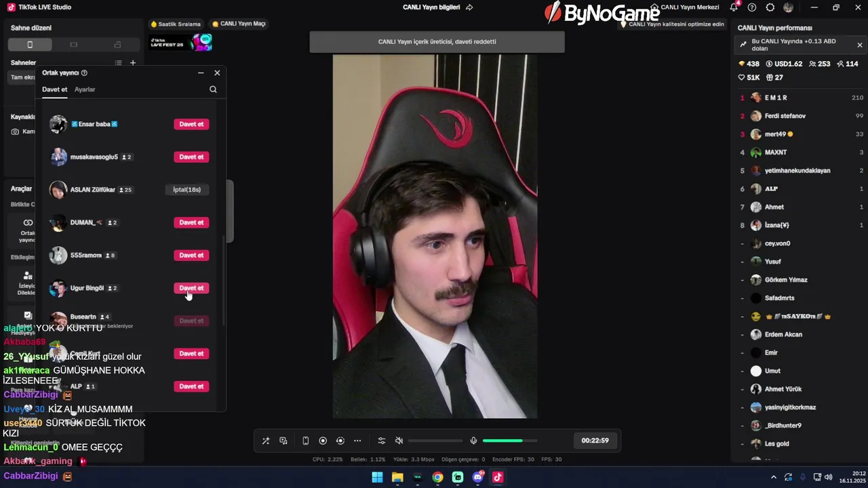Click the gifts count 27

(774, 77)
